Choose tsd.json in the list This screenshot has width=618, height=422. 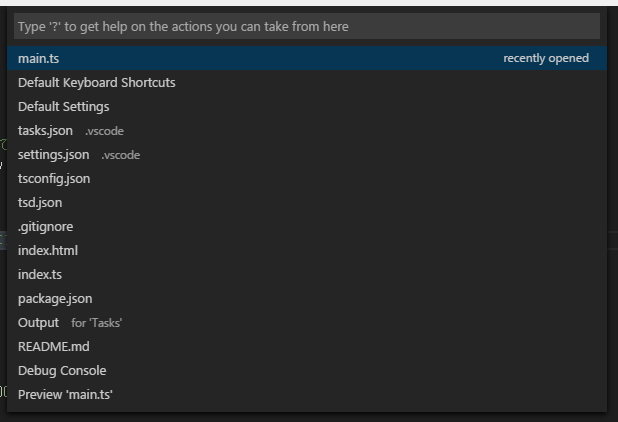307,203
